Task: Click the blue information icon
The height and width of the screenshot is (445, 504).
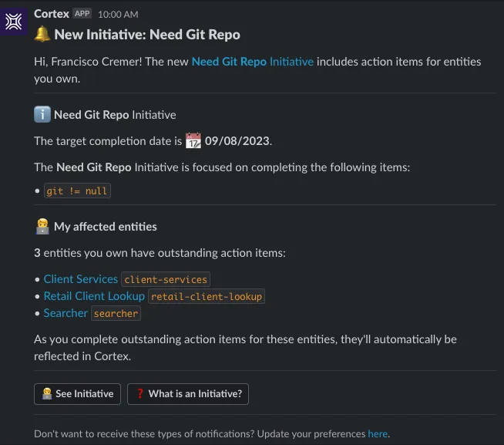Action: pyautogui.click(x=42, y=115)
